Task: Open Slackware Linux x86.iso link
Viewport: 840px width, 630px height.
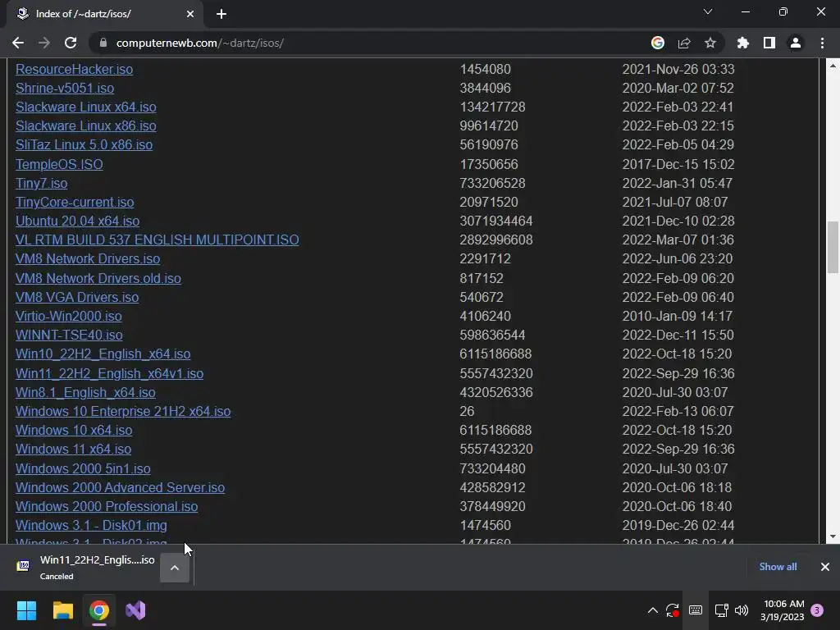Action: (x=85, y=126)
